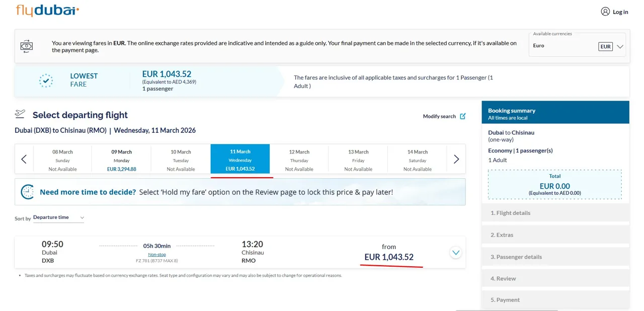
Task: Click the Log in user icon
Action: pos(605,12)
